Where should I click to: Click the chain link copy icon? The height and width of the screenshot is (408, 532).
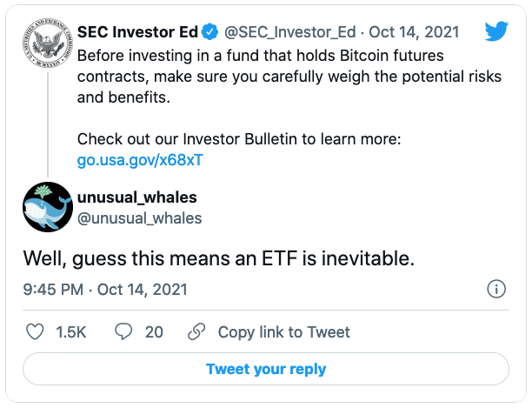click(196, 331)
